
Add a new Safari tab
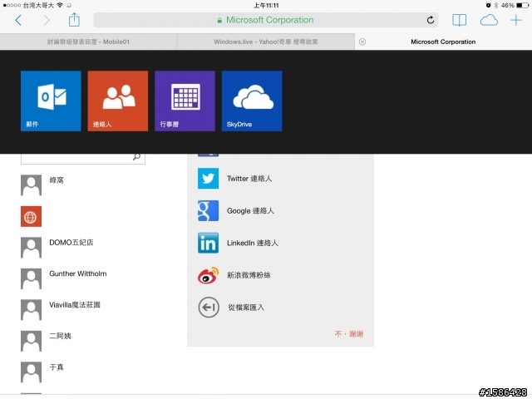515,20
